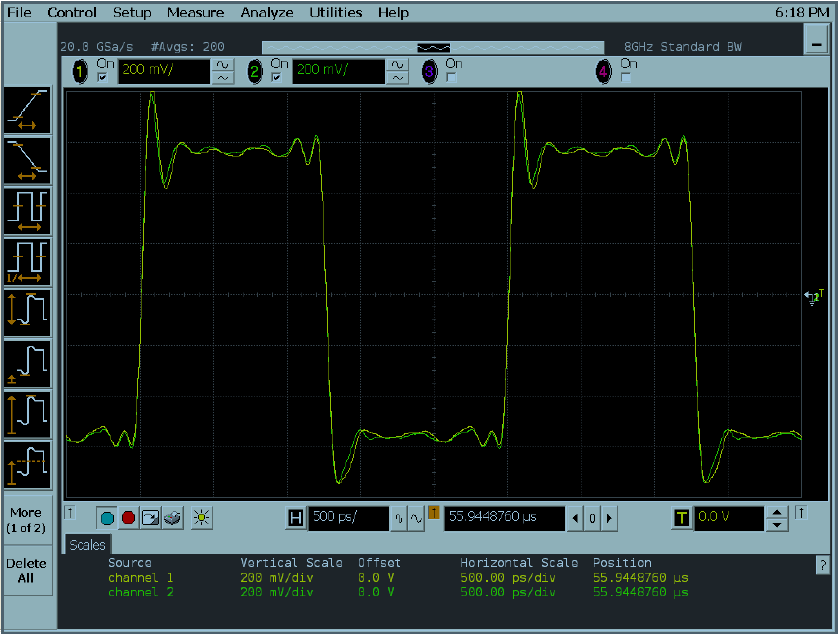Select the V top amplitude measurement icon

point(27,465)
